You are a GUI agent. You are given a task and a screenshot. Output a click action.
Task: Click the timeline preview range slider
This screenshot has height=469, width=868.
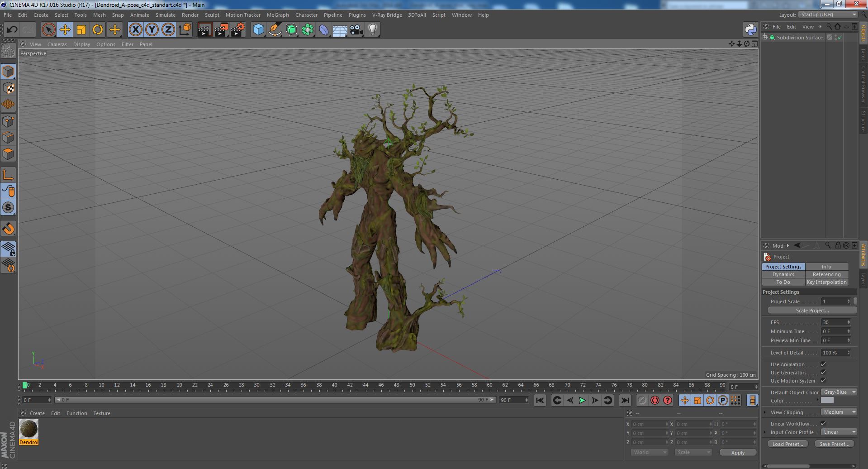coord(275,400)
